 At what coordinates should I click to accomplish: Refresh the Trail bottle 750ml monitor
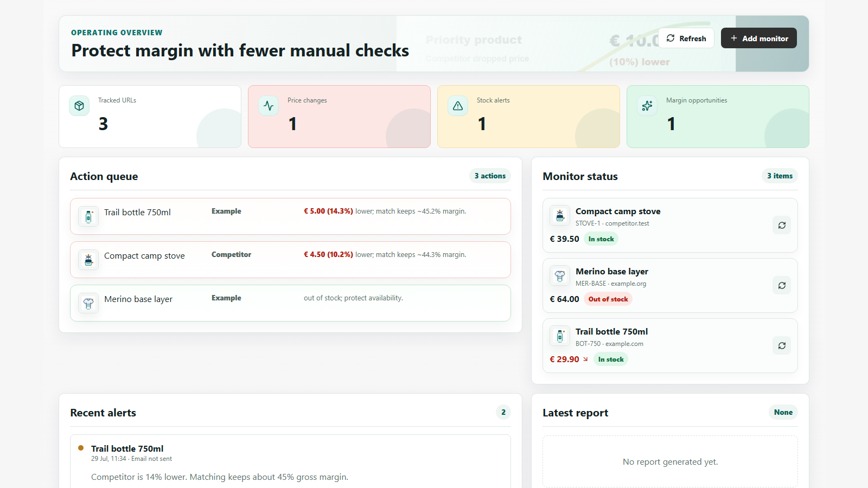[x=782, y=345]
